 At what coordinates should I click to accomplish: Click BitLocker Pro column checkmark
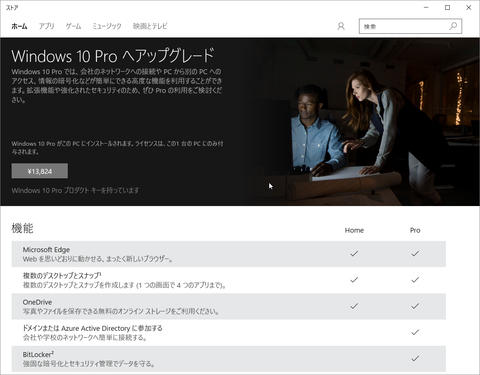point(415,359)
